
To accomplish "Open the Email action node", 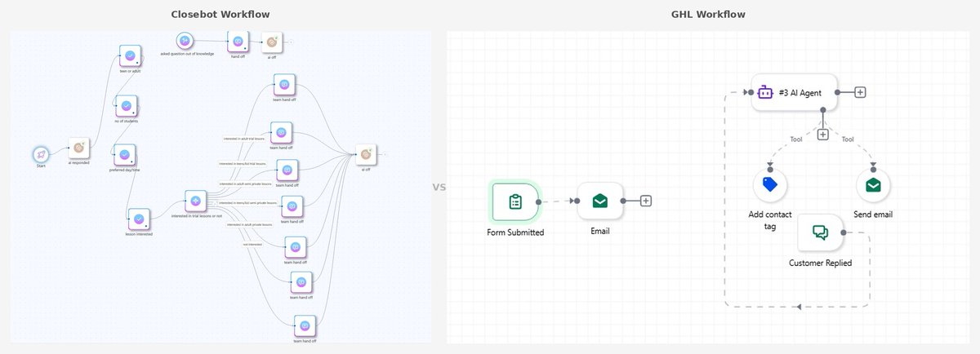I will [x=600, y=201].
